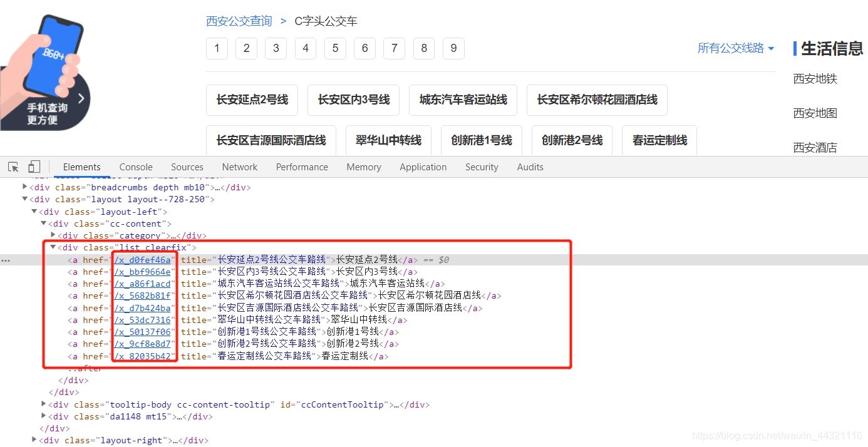The width and height of the screenshot is (868, 447).
Task: Click number button 2
Action: pyautogui.click(x=247, y=48)
